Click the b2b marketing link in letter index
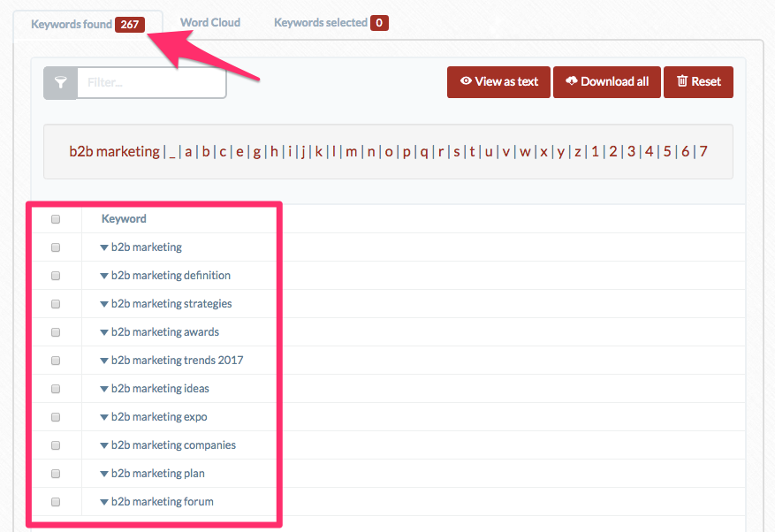This screenshot has height=532, width=775. click(114, 151)
